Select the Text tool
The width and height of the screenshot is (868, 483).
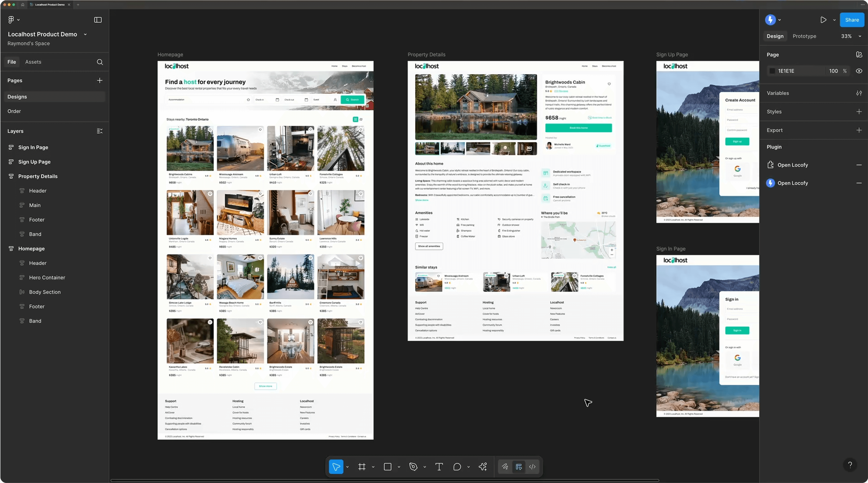tap(439, 467)
